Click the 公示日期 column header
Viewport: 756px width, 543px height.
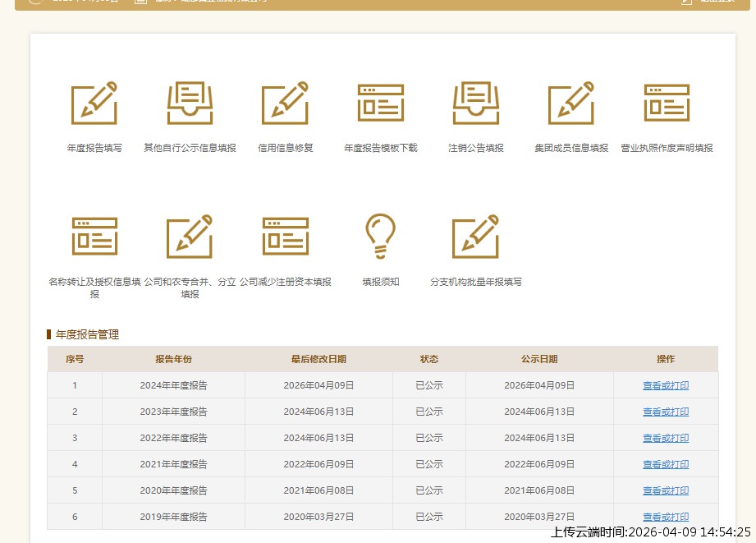(538, 359)
